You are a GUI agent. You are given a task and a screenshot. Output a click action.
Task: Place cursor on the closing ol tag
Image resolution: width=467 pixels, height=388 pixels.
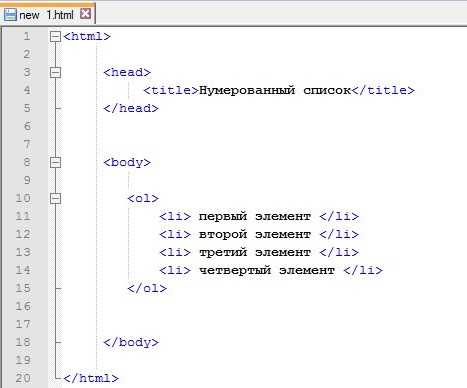point(147,288)
